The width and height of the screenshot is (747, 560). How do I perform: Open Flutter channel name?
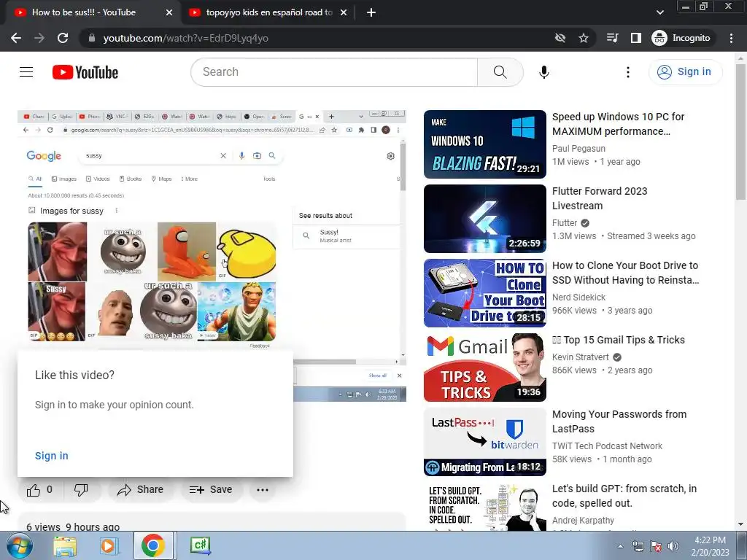tap(565, 223)
